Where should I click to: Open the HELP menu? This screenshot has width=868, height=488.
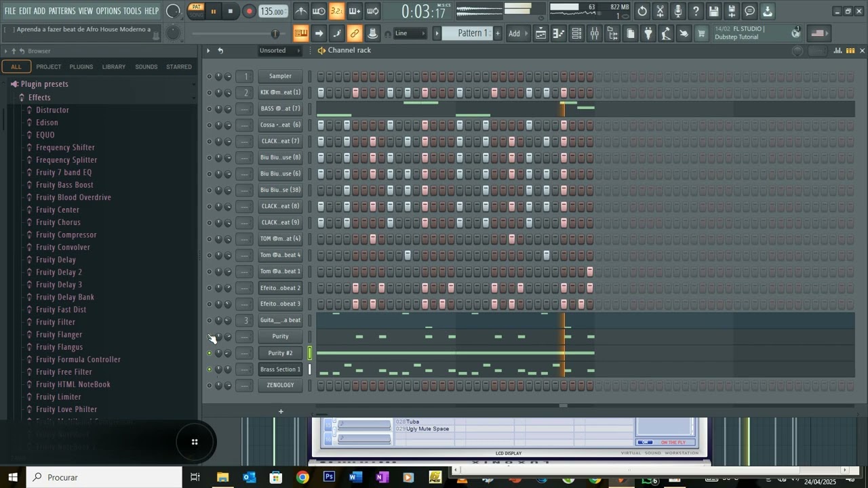click(151, 11)
